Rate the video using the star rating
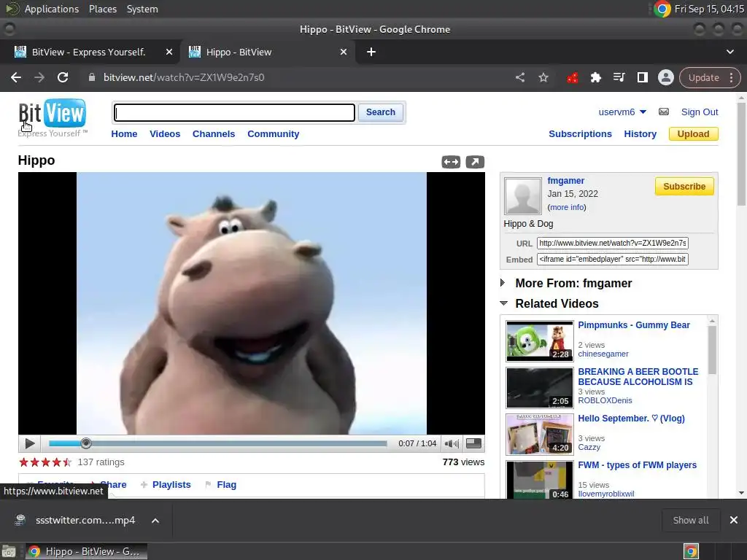This screenshot has width=747, height=560. click(45, 462)
